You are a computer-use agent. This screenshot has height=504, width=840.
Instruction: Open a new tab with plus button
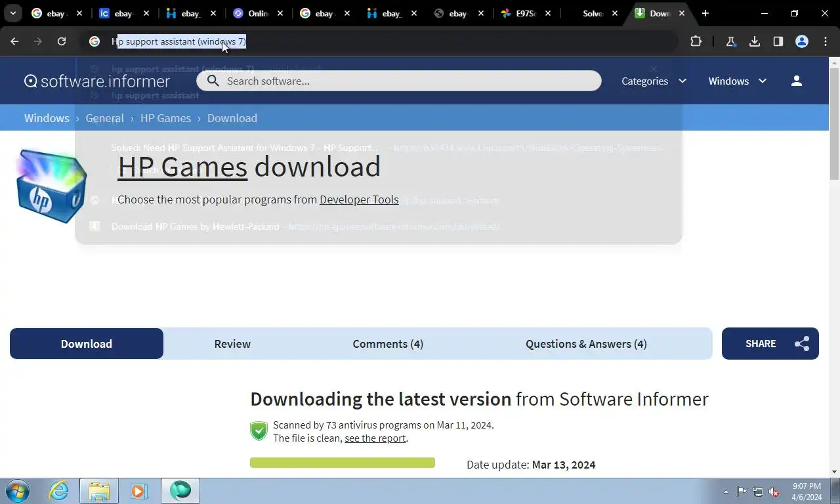[705, 13]
